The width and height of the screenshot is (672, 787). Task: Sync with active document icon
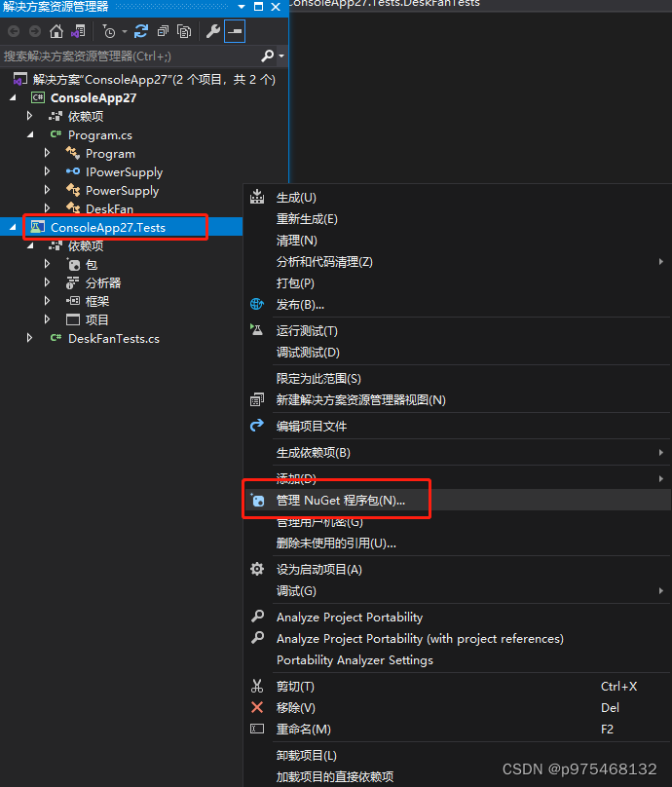pos(141,31)
